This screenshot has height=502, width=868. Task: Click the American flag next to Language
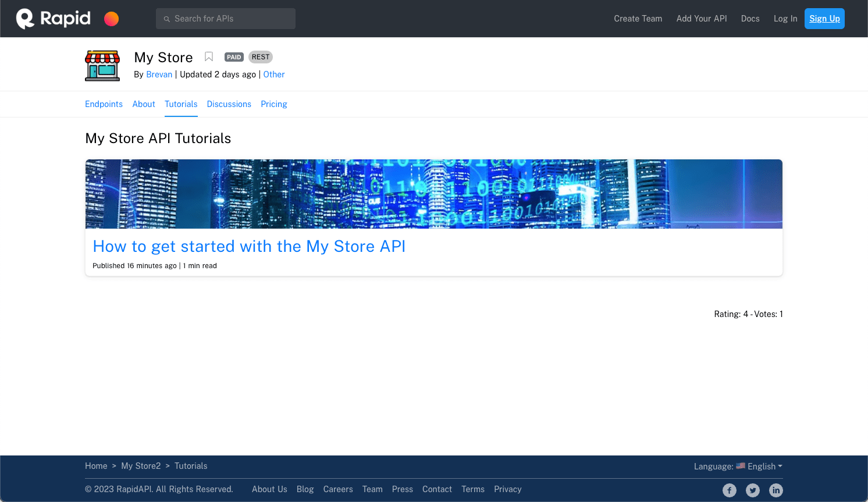[741, 465]
